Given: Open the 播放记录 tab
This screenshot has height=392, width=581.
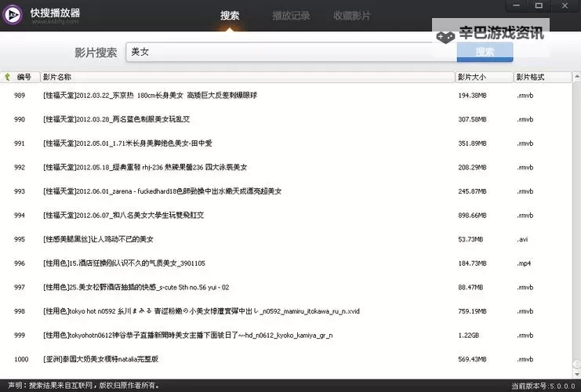Looking at the screenshot, I should [291, 16].
